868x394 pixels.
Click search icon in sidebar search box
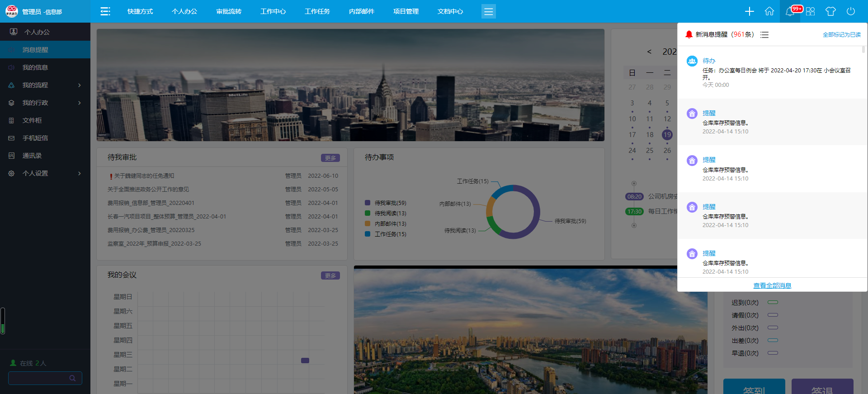point(72,378)
